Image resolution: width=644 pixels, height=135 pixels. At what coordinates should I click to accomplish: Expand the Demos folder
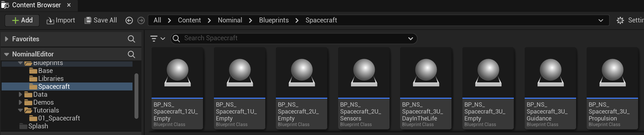pos(20,102)
